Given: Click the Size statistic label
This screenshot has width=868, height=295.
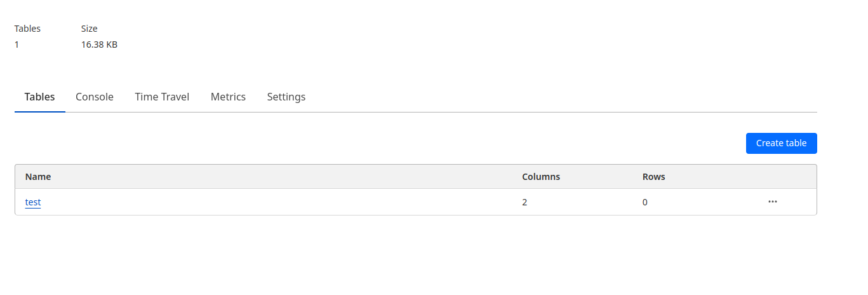Looking at the screenshot, I should click(x=90, y=29).
